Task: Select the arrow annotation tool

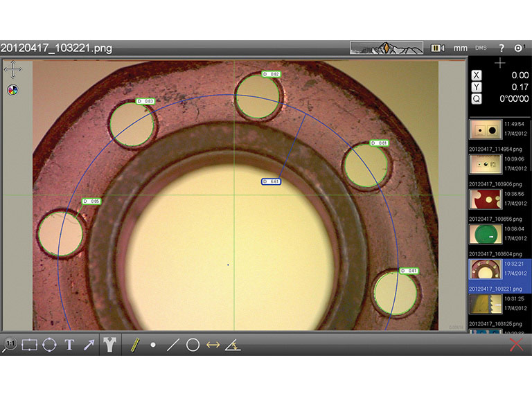Action: 89,345
